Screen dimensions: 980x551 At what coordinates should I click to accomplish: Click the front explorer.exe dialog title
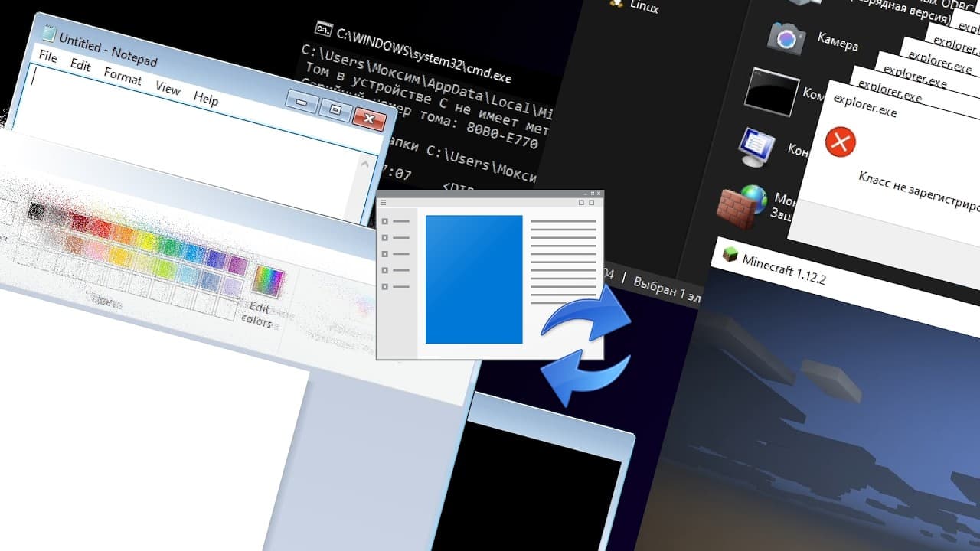865,106
